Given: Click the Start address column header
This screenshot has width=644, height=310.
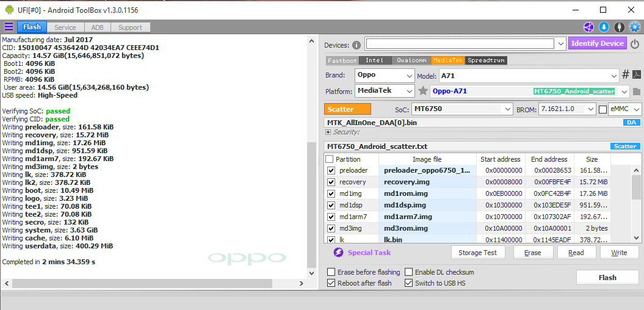Looking at the screenshot, I should pyautogui.click(x=500, y=159).
